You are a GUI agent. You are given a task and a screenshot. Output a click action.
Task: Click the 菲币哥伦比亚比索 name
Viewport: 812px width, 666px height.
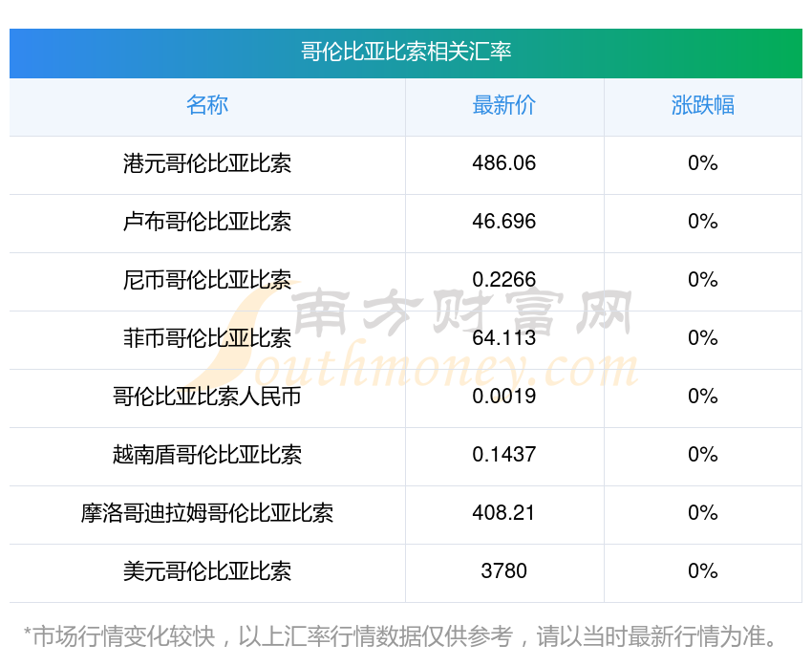tap(207, 338)
